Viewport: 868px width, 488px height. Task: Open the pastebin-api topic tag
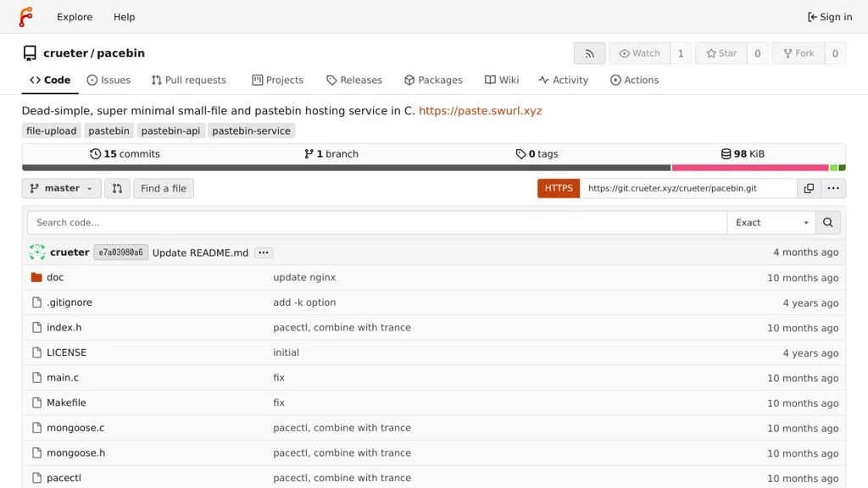[170, 131]
